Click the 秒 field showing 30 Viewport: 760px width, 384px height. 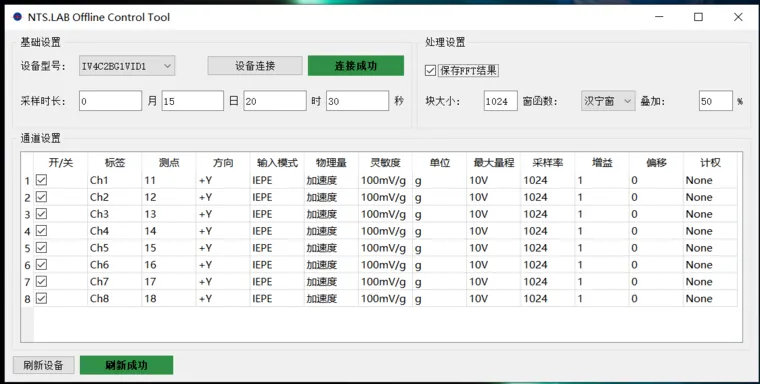pyautogui.click(x=357, y=101)
